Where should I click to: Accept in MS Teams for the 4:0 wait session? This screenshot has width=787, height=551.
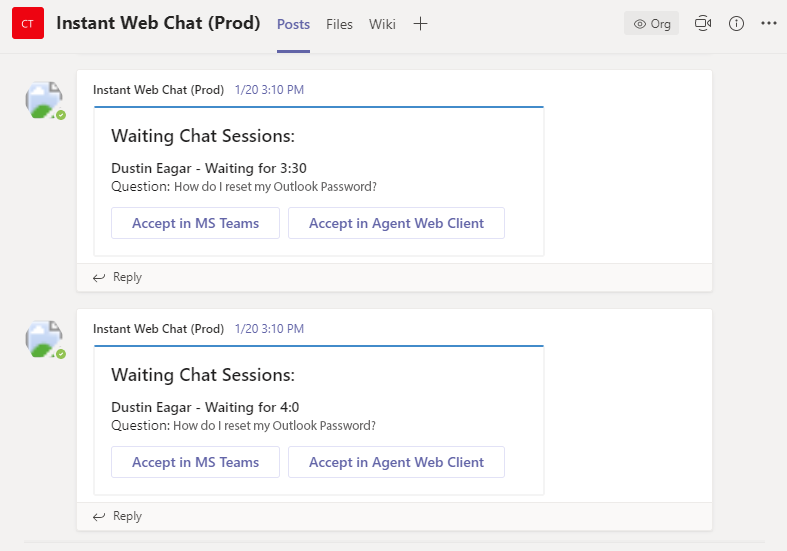[x=195, y=462]
